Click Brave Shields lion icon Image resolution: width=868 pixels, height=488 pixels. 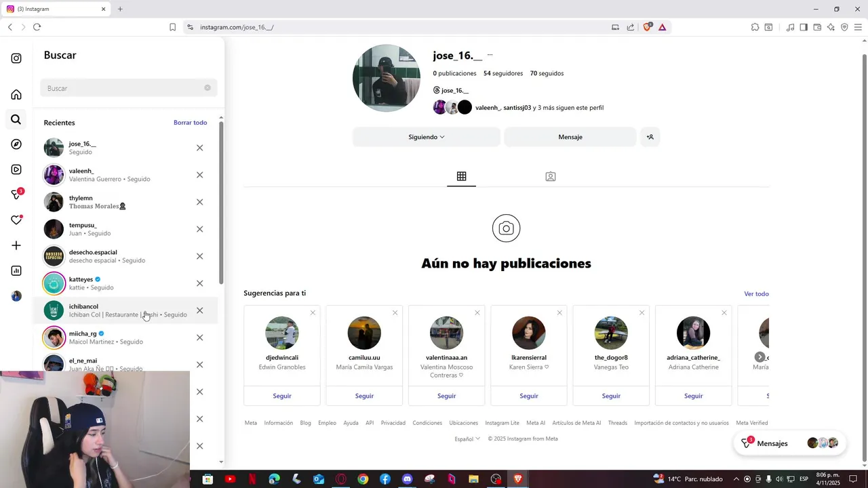pos(648,27)
